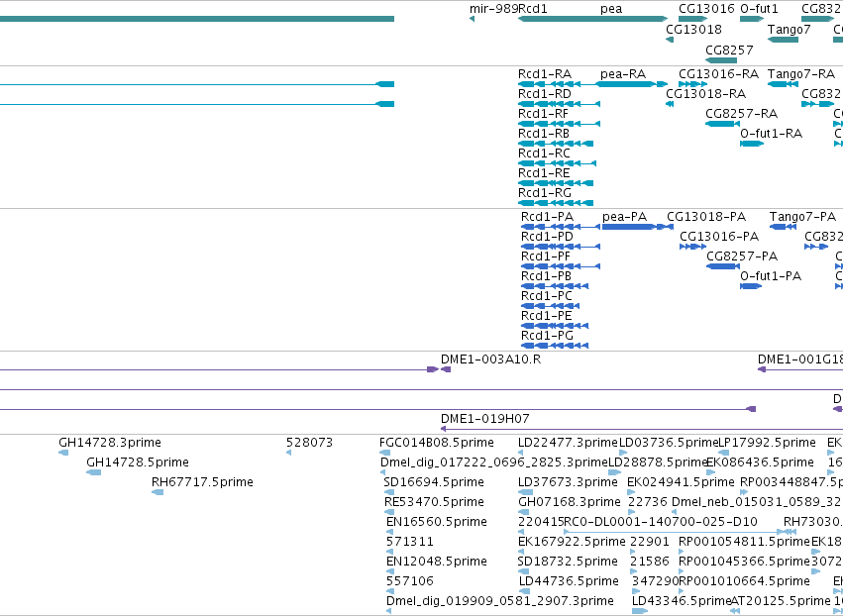The width and height of the screenshot is (843, 616).
Task: Select the 557106 feature label
Action: tap(410, 582)
